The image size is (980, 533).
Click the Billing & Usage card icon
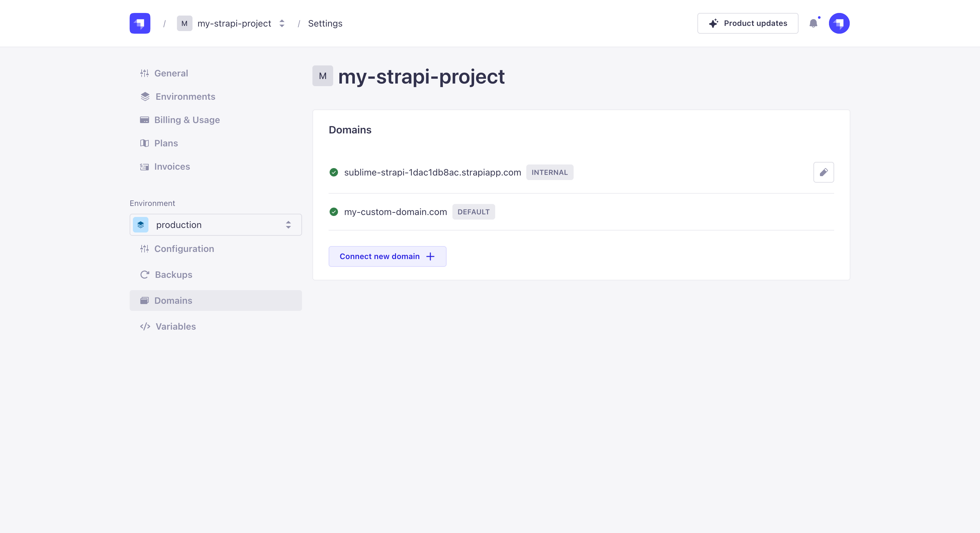coord(145,120)
